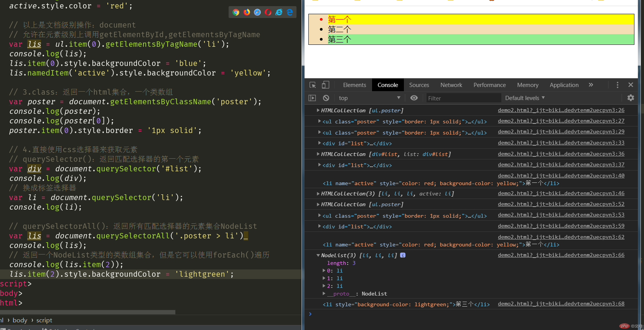
Task: Switch to Sources tab
Action: pos(419,85)
